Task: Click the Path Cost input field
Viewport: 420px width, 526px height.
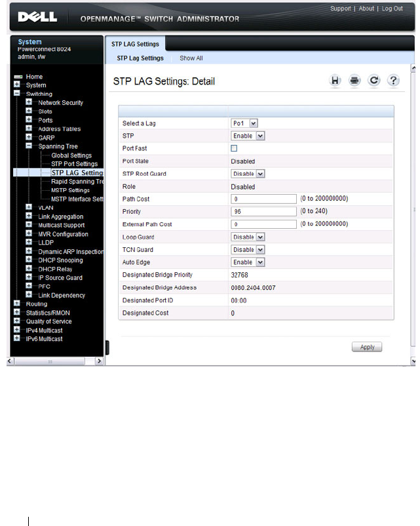Action: pyautogui.click(x=264, y=199)
